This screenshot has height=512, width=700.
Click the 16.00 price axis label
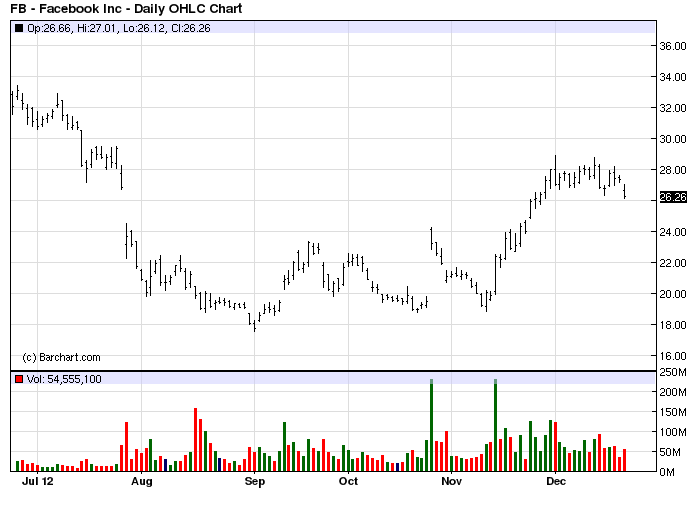click(673, 356)
